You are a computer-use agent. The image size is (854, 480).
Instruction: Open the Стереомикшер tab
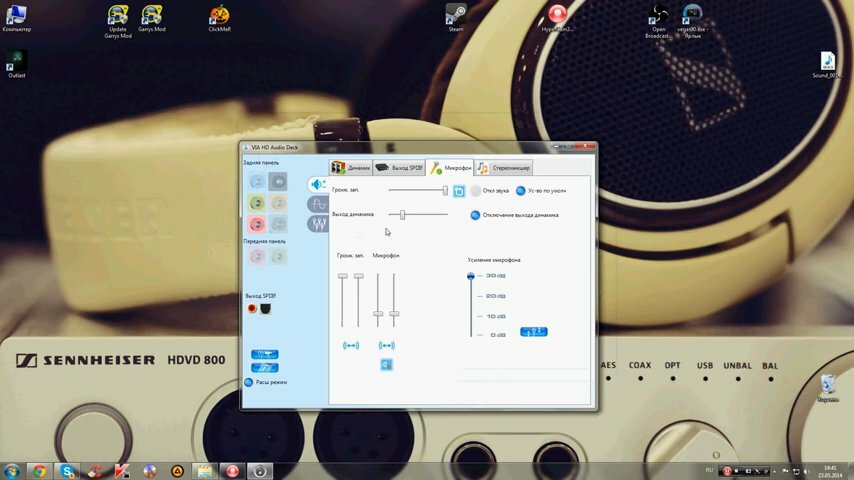(x=504, y=168)
